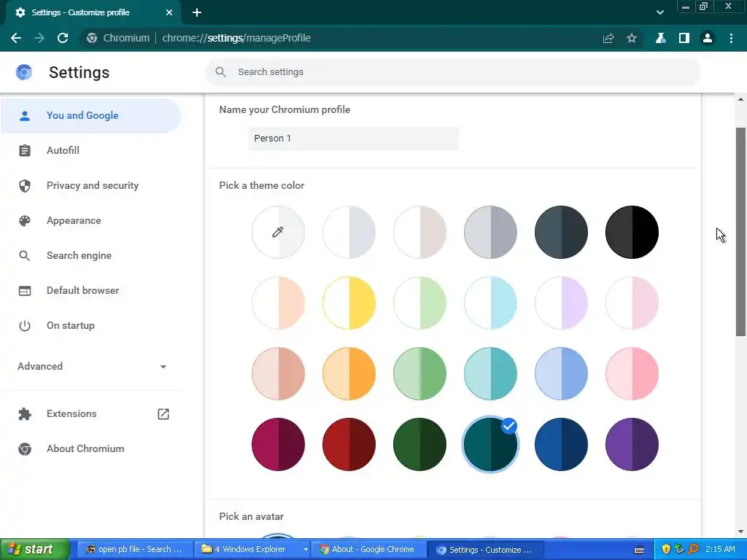Screen dimensions: 747x560
Task: Click the Chromium logo beside Settings title
Action: coord(24,72)
